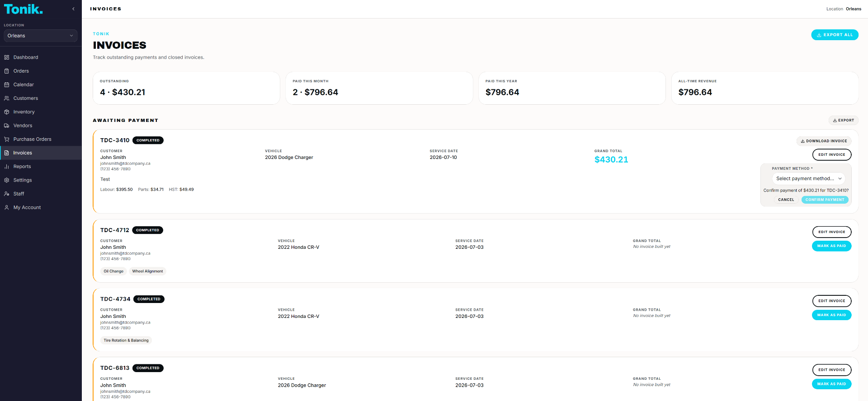Select the Invoices menu item
The image size is (868, 401).
(x=41, y=153)
